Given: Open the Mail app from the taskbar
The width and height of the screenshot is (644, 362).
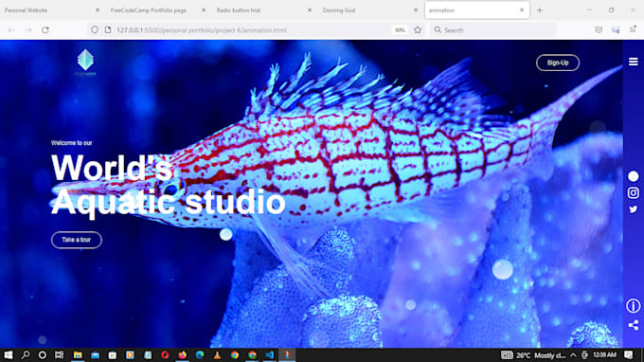Looking at the screenshot, I should point(96,355).
